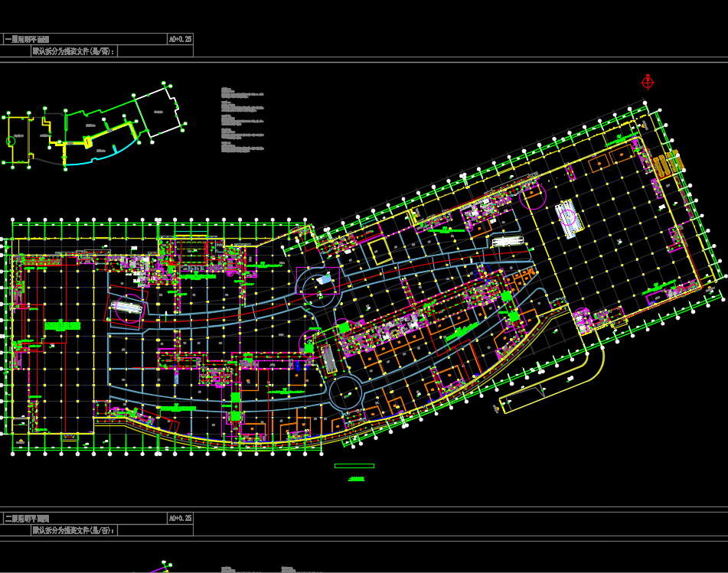The image size is (728, 573).
Task: Click the split-file setting row under first title
Action: tap(73, 50)
